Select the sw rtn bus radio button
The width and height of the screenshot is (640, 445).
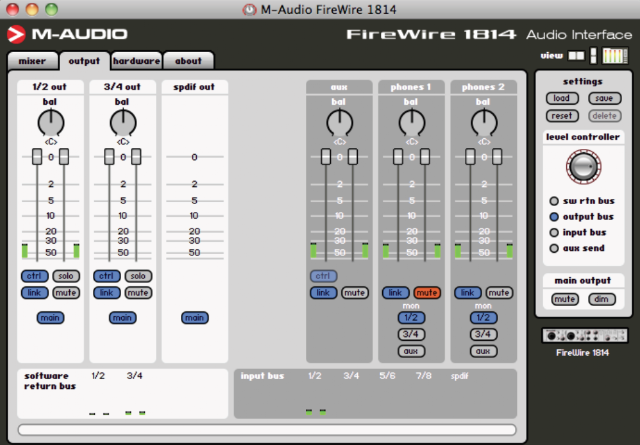[554, 201]
